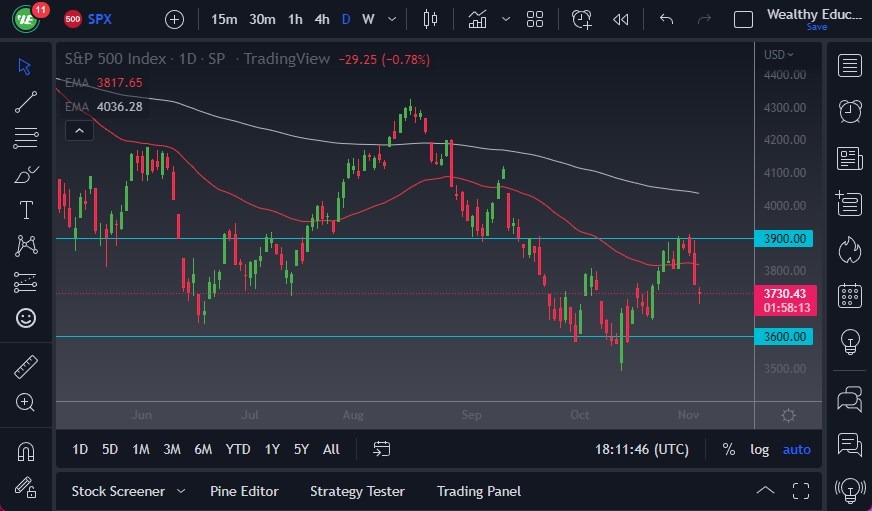Switch to the Strategy Tester tab

pos(357,491)
